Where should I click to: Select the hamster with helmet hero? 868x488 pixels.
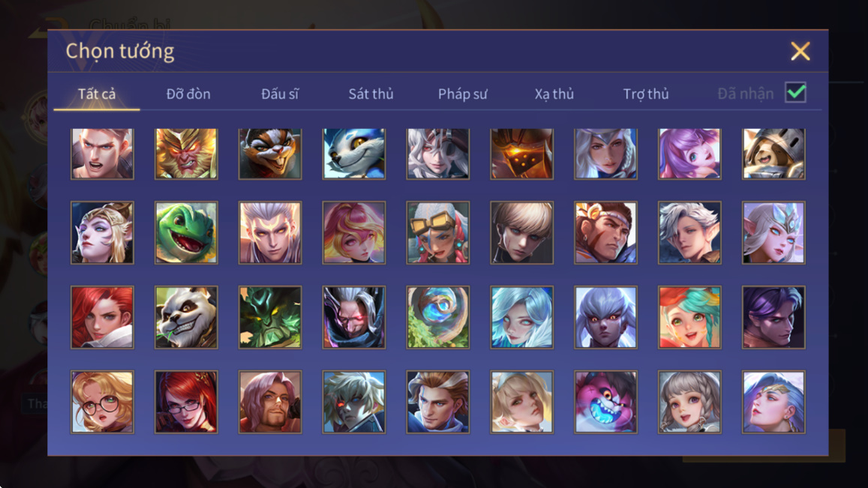(x=773, y=154)
